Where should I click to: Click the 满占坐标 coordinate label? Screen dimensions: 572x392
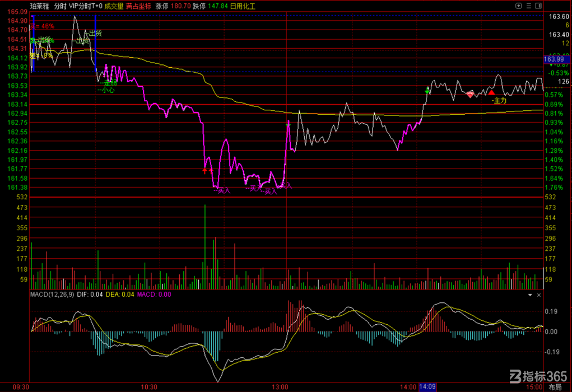138,6
